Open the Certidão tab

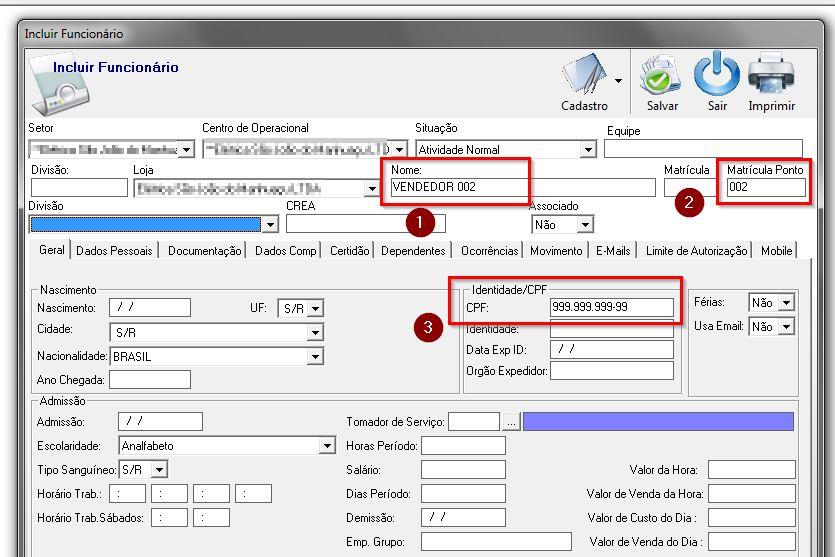point(349,251)
